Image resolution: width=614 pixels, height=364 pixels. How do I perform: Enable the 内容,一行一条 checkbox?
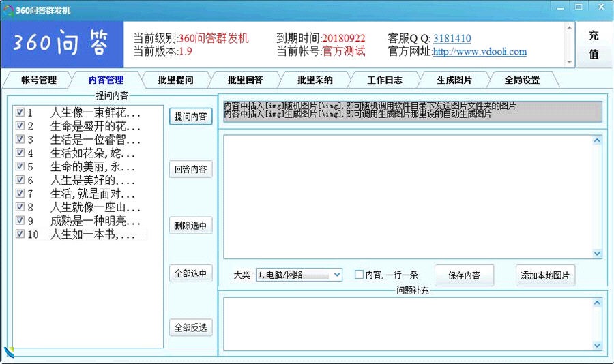(x=359, y=275)
